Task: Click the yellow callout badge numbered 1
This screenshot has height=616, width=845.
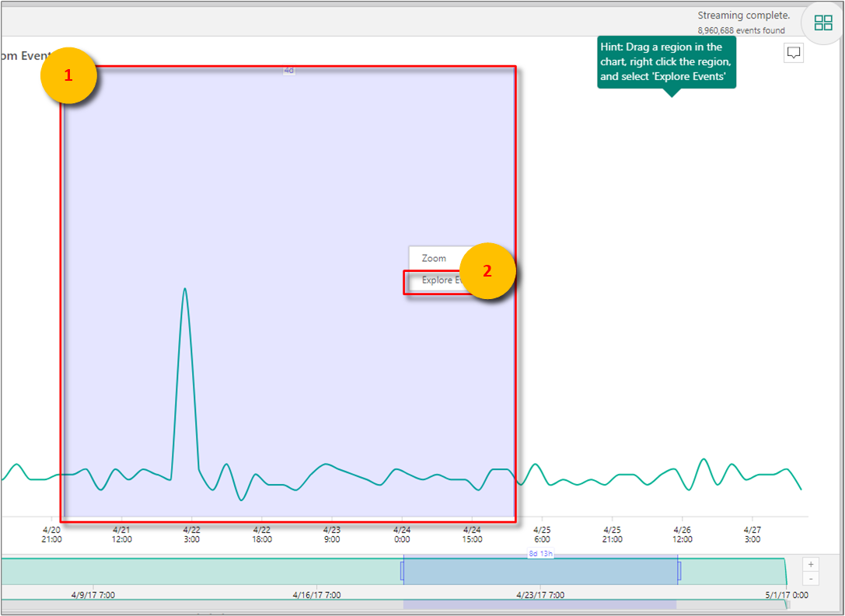Action: (68, 75)
